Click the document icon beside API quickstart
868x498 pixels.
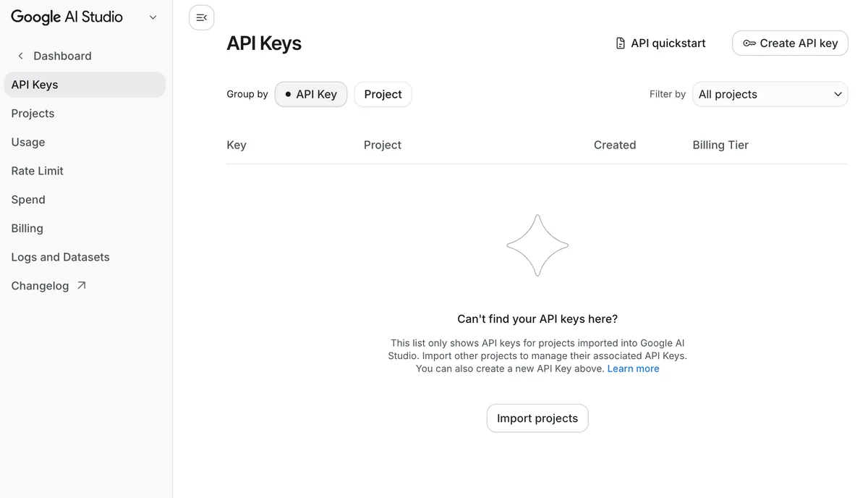tap(620, 43)
